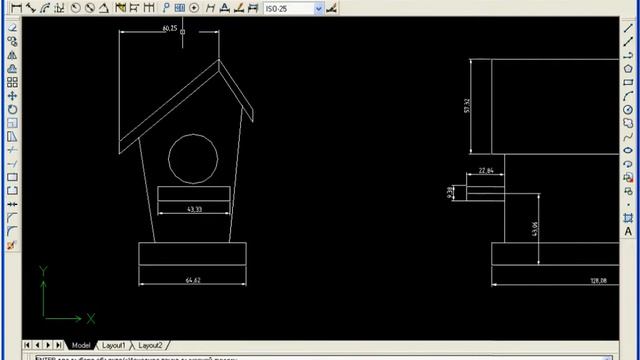Select the Ordinate Dimension tool

(60, 8)
